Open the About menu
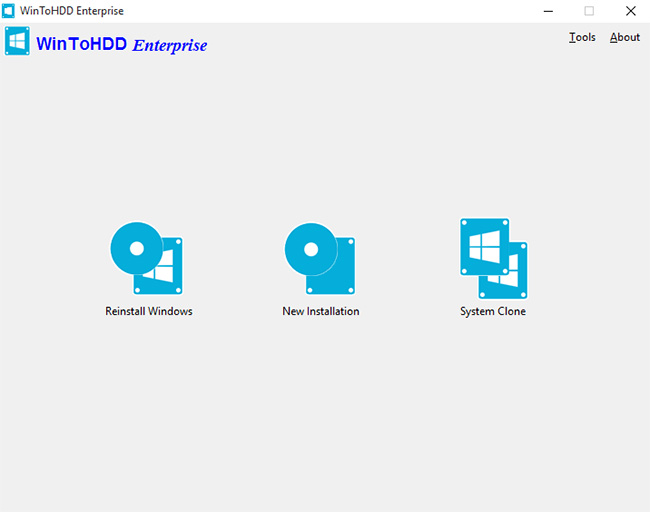Viewport: 650px width, 512px height. pyautogui.click(x=625, y=37)
